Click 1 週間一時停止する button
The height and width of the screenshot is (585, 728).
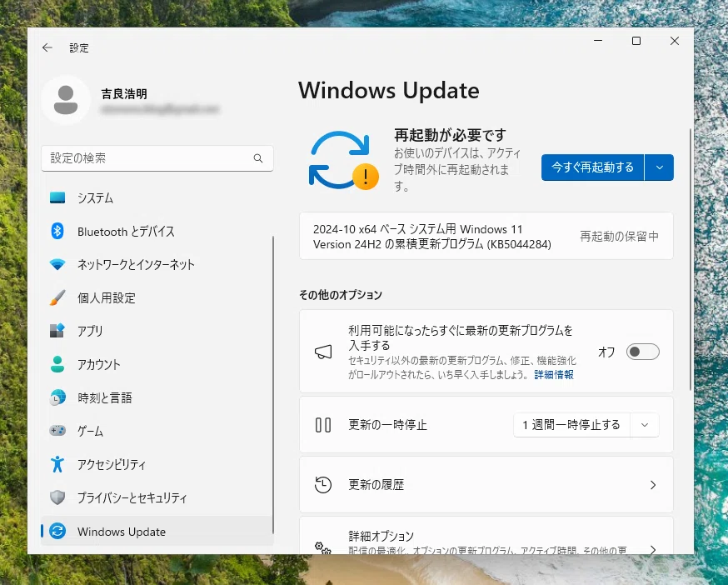click(571, 425)
